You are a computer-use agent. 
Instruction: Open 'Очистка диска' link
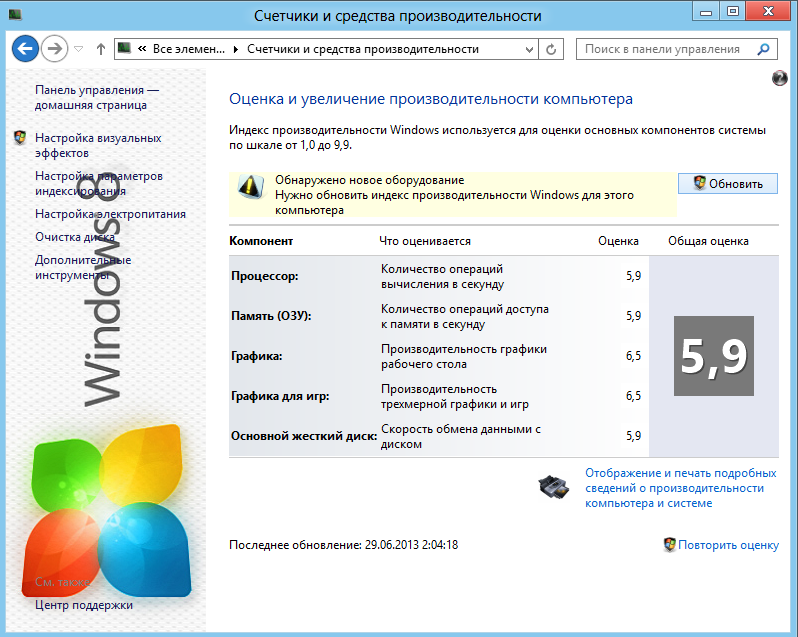tap(75, 237)
